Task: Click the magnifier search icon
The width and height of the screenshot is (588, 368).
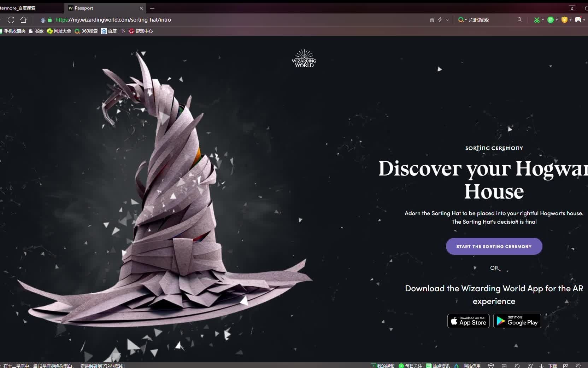Action: coord(519,20)
